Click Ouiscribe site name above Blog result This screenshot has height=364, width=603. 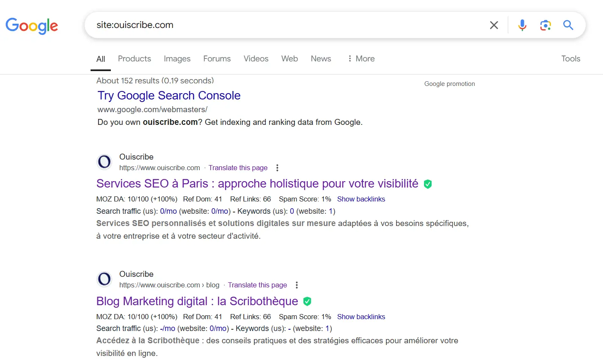136,274
